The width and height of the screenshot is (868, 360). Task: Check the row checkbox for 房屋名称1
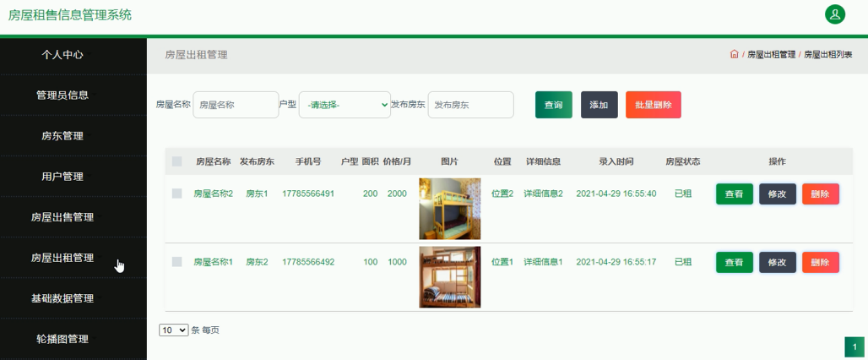click(176, 262)
